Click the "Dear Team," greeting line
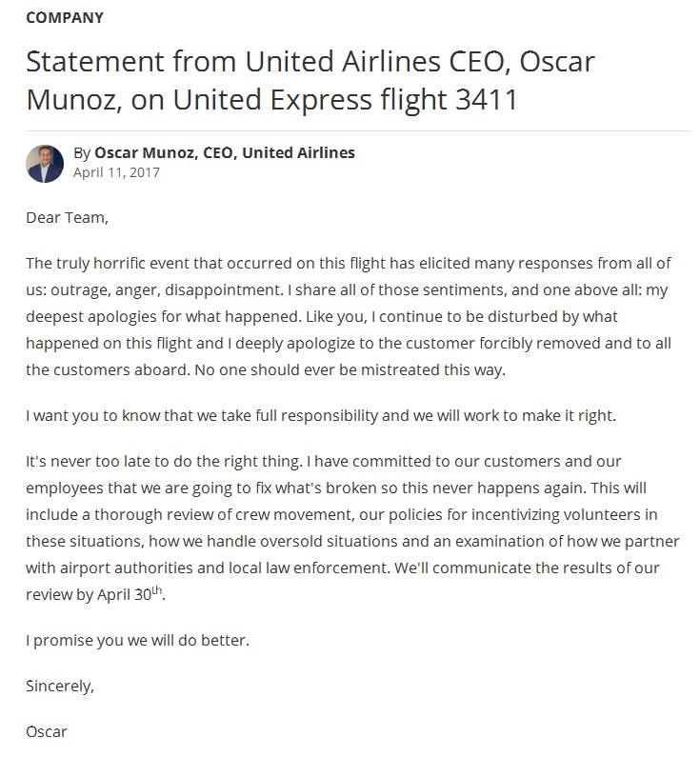 (67, 218)
